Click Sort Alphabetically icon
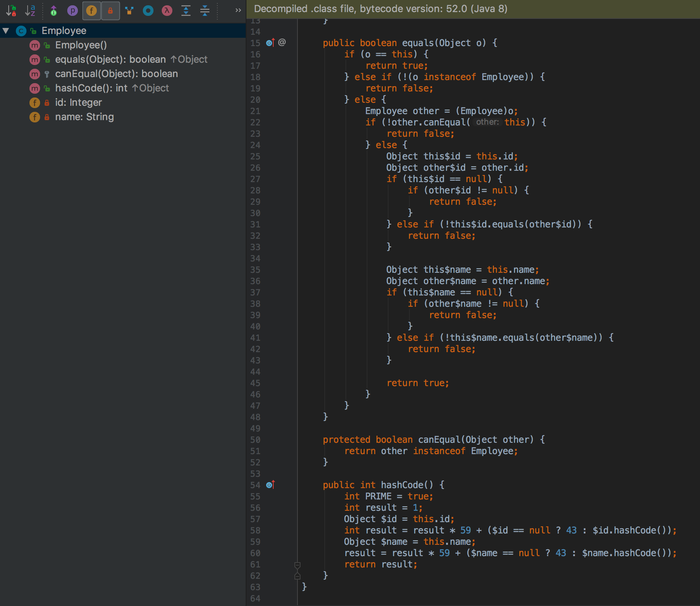700x606 pixels. click(x=30, y=11)
